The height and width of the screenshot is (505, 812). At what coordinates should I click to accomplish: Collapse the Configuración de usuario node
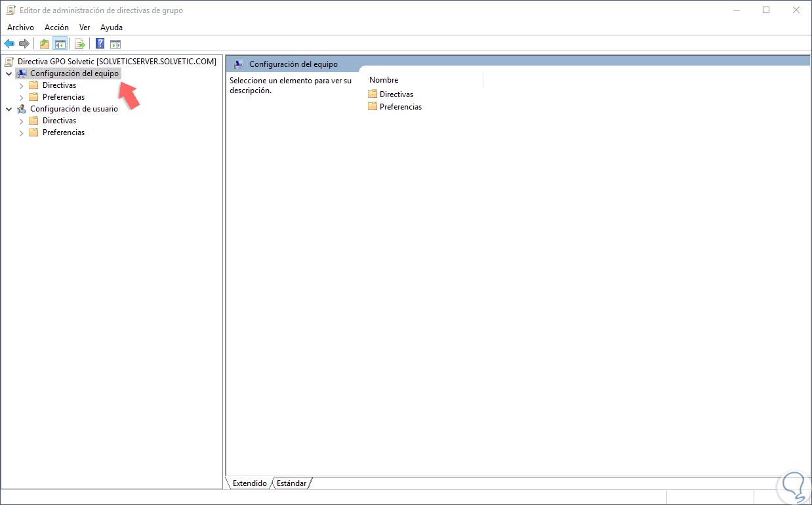click(x=9, y=110)
